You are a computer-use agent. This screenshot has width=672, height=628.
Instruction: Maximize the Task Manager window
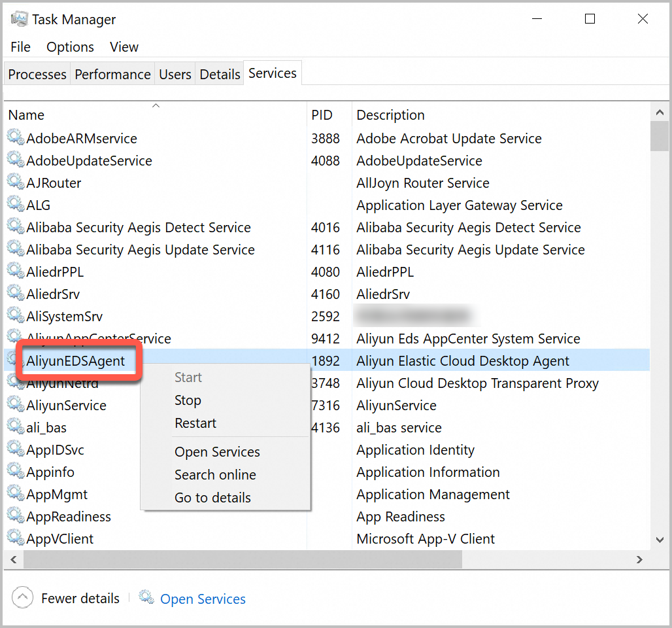click(590, 18)
